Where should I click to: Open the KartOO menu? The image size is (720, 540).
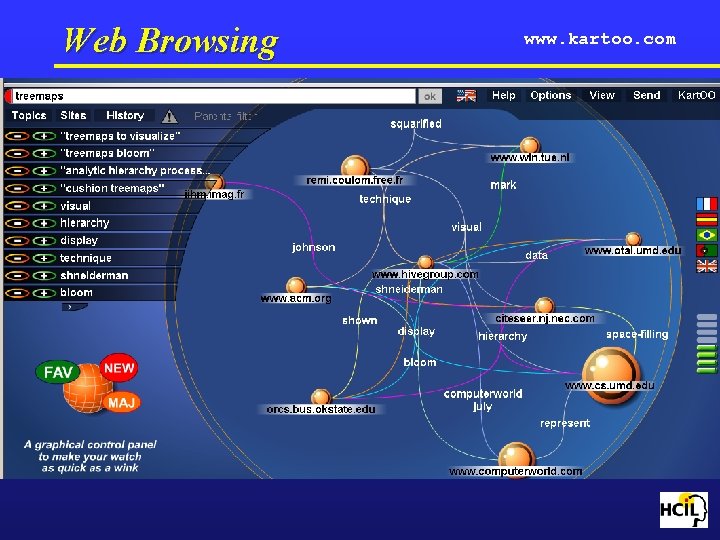[x=697, y=95]
